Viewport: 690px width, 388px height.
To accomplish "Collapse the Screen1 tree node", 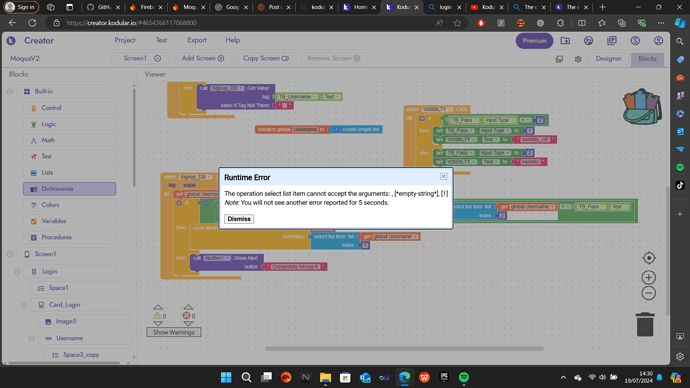I will [10, 254].
